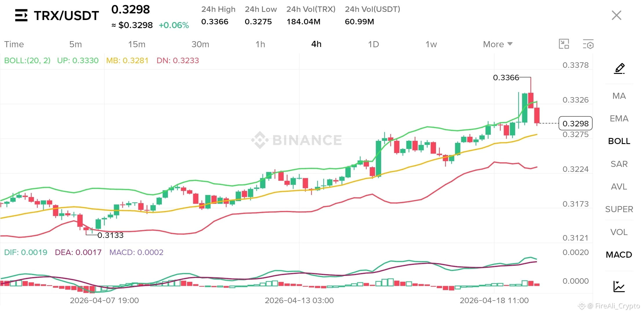
Task: Click the +0.06% price change
Action: (174, 25)
